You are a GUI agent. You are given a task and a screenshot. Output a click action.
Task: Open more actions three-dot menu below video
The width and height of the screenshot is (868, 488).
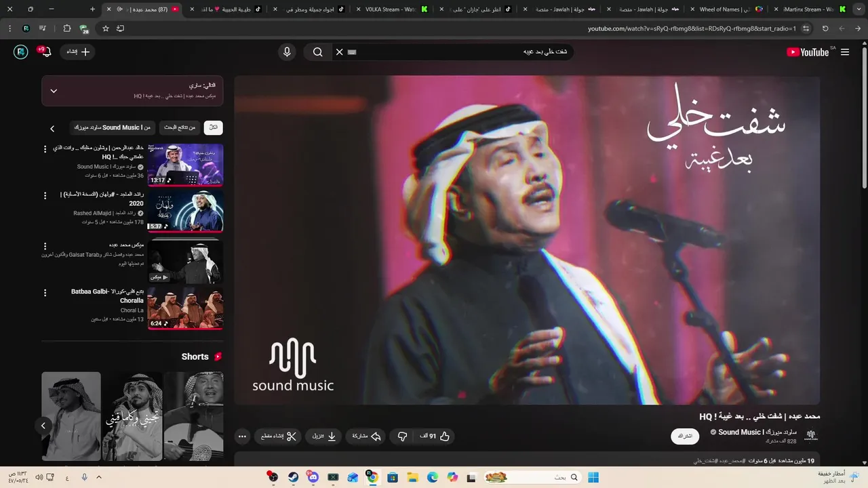242,436
